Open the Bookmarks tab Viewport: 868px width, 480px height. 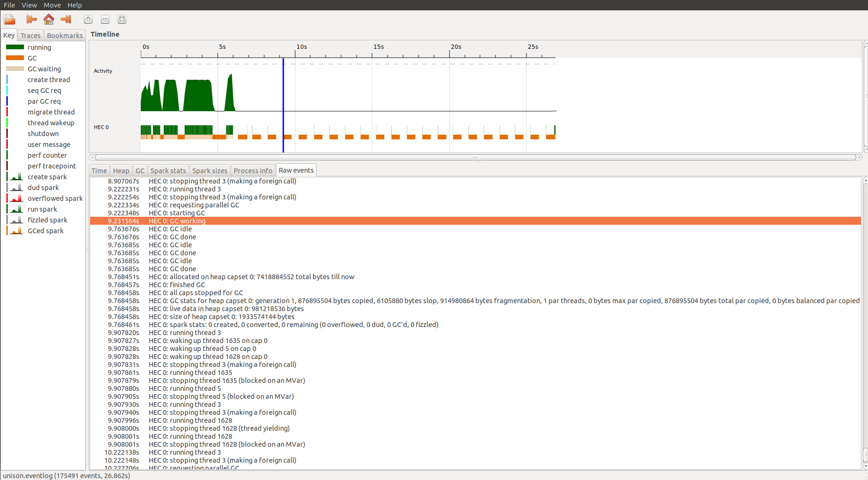tap(65, 35)
